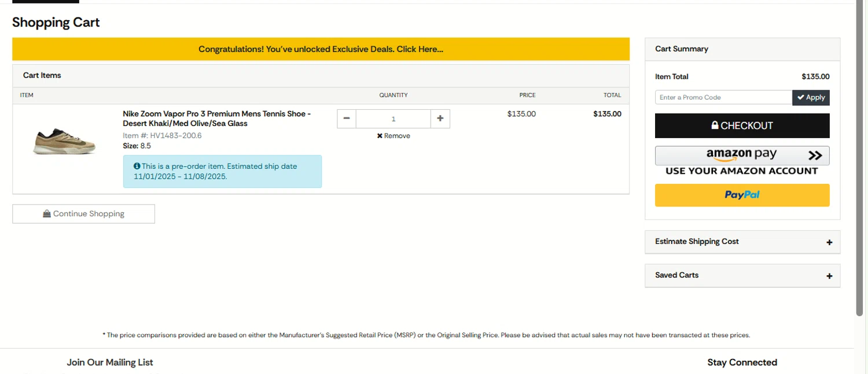The image size is (868, 374).
Task: Click the Shopping Cart page title
Action: tap(56, 23)
